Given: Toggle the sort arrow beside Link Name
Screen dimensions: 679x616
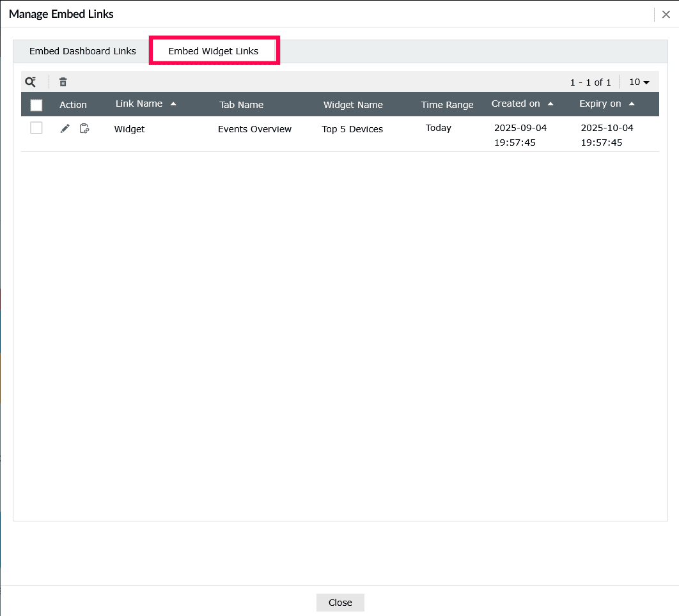Looking at the screenshot, I should [173, 102].
